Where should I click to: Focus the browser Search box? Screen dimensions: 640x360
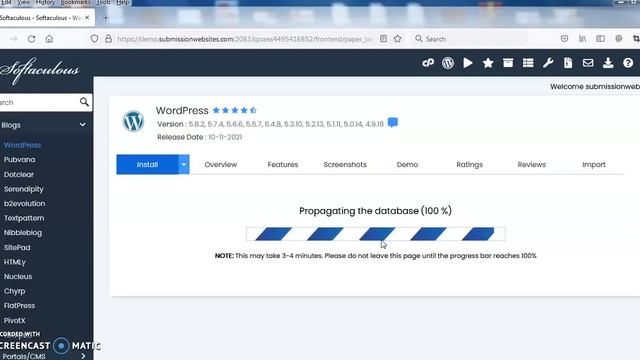tap(469, 39)
